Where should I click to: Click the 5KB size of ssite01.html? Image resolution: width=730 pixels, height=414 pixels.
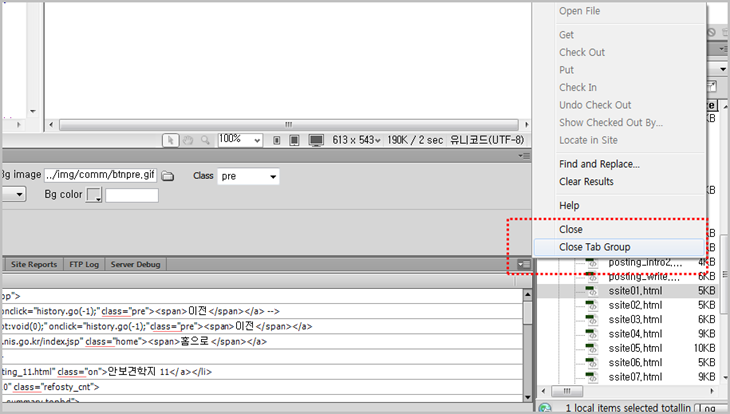706,291
